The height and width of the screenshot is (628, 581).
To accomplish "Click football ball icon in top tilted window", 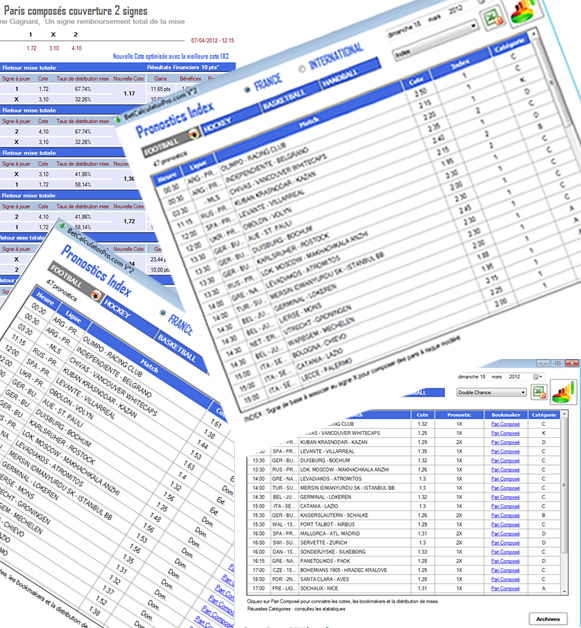I will click(194, 133).
